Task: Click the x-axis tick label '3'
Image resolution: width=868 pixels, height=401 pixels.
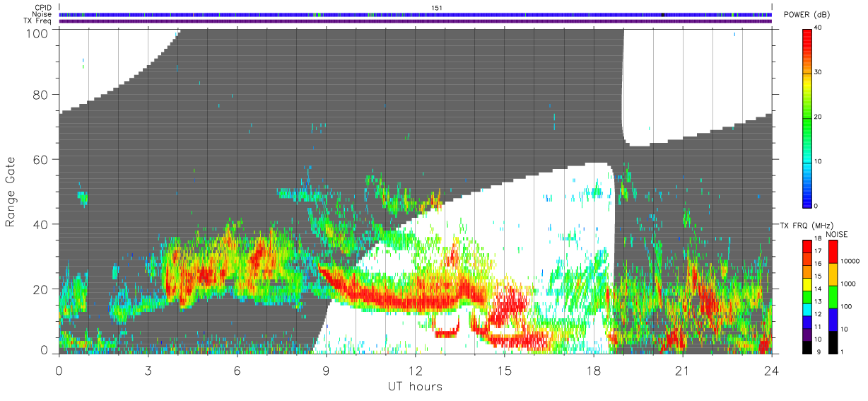Action: point(148,370)
